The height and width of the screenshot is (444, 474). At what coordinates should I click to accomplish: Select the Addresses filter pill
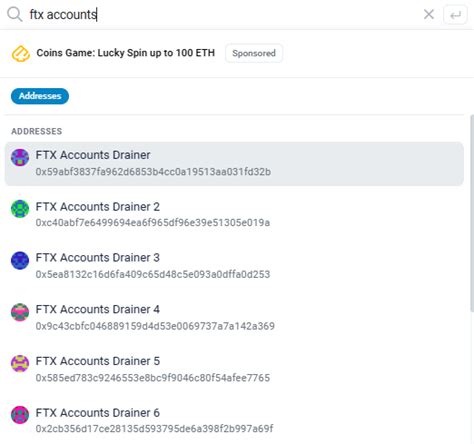point(40,96)
